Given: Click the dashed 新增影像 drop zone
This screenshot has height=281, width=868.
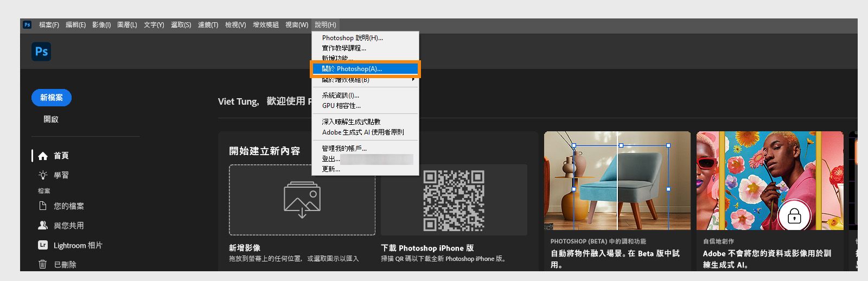Looking at the screenshot, I should tap(302, 200).
